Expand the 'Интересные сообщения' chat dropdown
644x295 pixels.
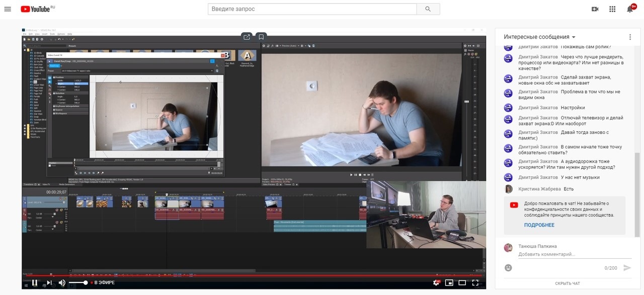pyautogui.click(x=540, y=37)
